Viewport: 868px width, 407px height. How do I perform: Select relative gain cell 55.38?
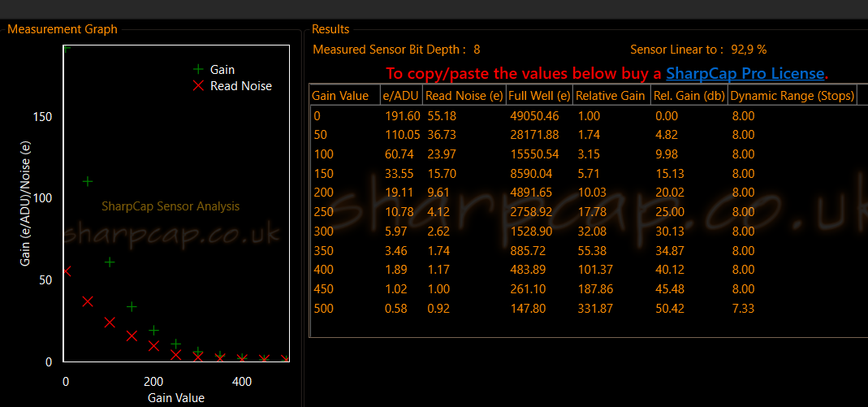point(592,250)
